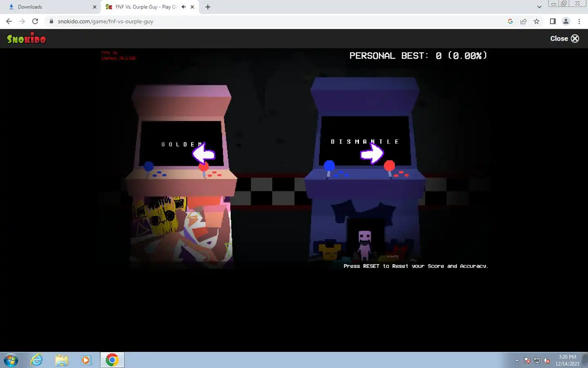The height and width of the screenshot is (368, 588).
Task: Choose the DISMANTLE song title
Action: coord(365,141)
